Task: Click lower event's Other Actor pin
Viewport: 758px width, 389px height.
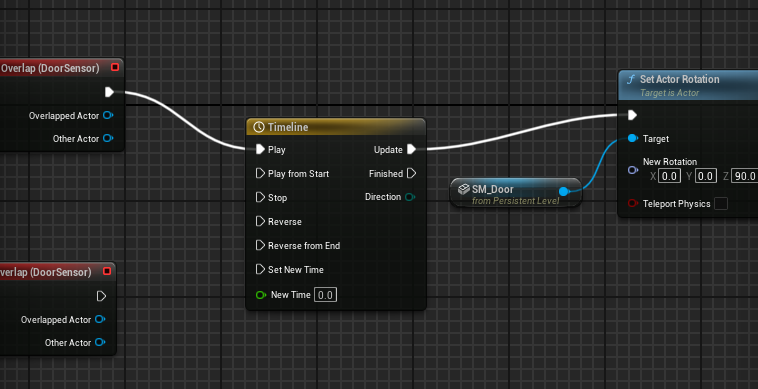Action: click(100, 343)
